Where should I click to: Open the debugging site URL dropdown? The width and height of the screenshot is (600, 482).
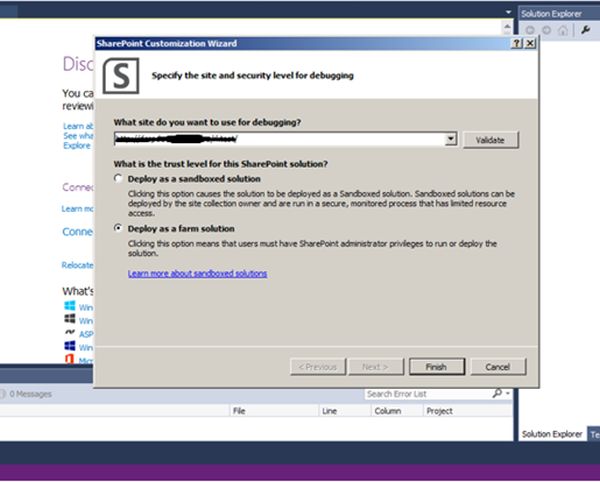(x=451, y=139)
